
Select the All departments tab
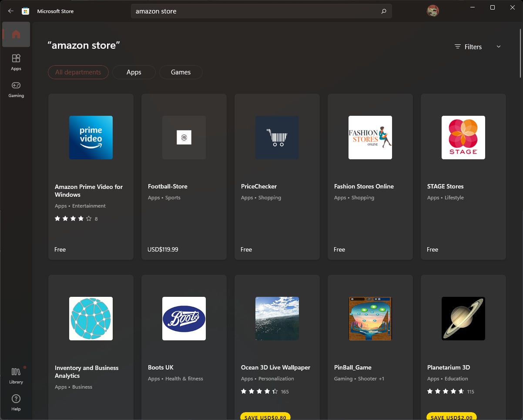click(78, 72)
